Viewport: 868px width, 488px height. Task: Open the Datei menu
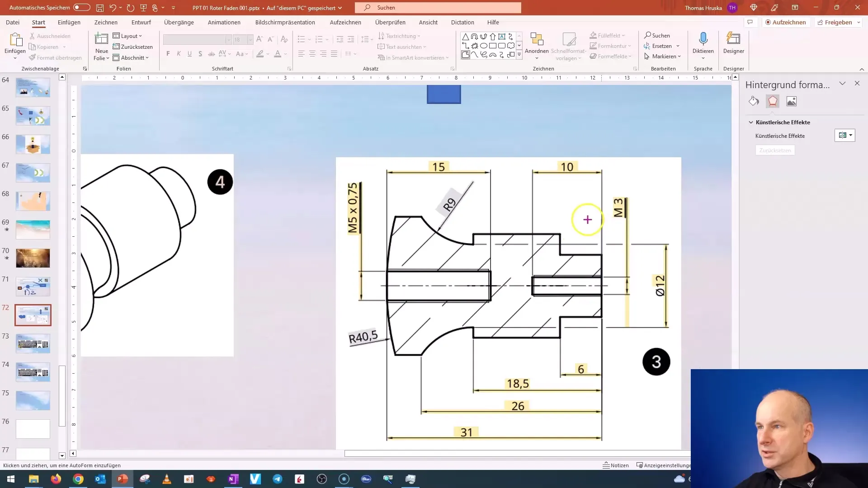click(13, 22)
